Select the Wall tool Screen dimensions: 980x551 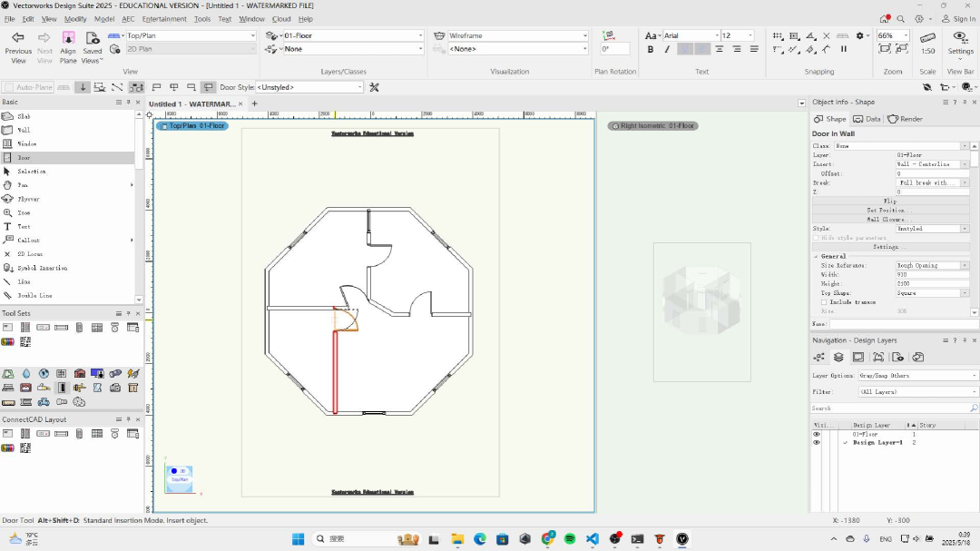[x=24, y=130]
